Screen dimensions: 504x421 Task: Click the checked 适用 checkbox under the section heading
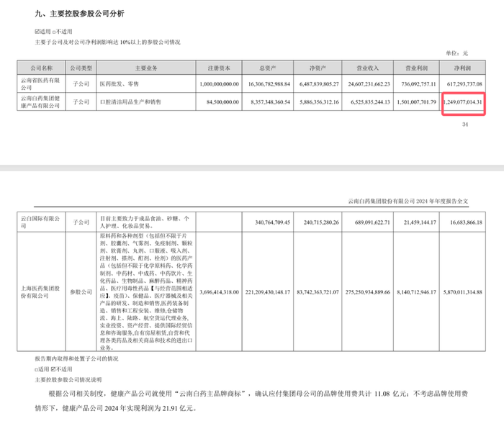tap(37, 32)
